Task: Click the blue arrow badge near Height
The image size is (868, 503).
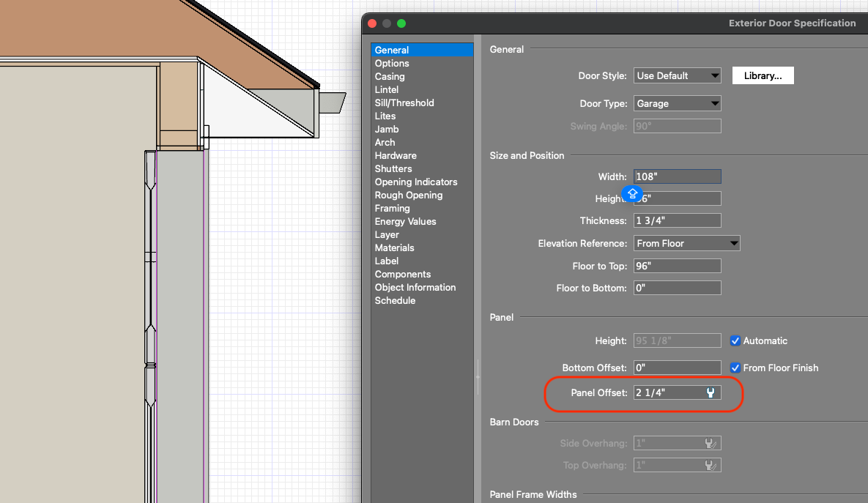Action: point(632,193)
